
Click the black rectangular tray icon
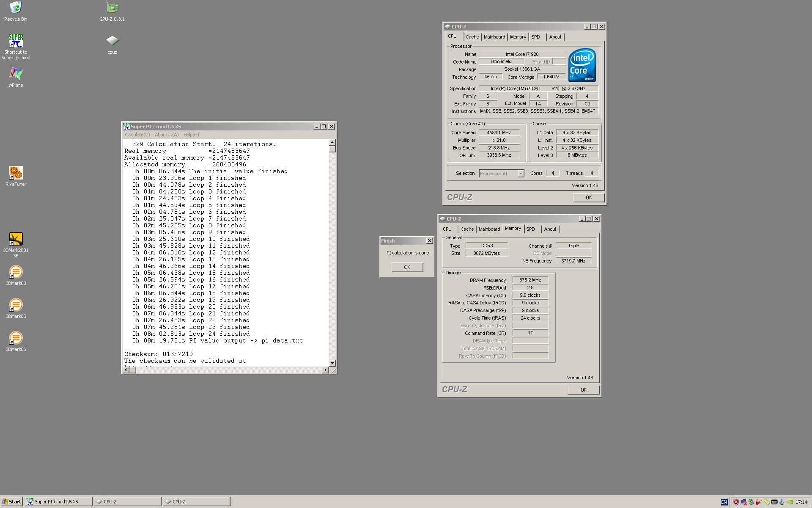tap(774, 502)
